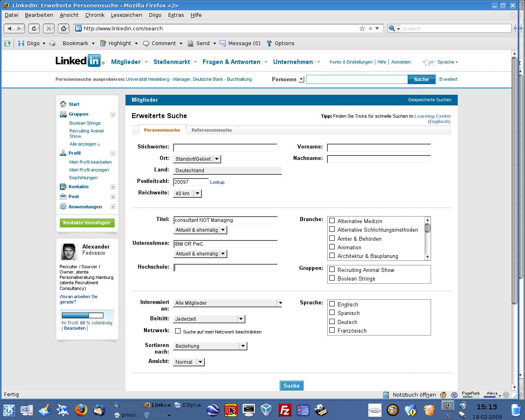Click the Diigo Comment bubble icon
525x420 pixels.
point(146,43)
